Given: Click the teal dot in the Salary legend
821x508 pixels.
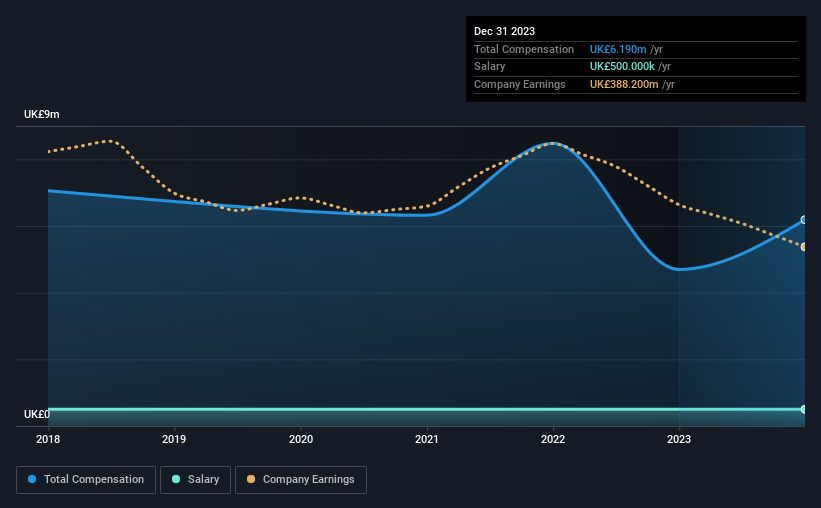Looking at the screenshot, I should pyautogui.click(x=176, y=479).
